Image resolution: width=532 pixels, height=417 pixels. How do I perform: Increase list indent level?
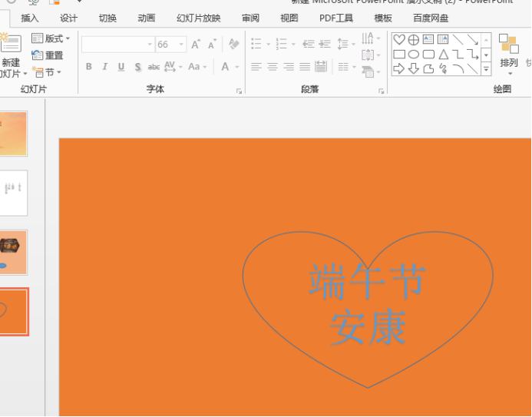pyautogui.click(x=325, y=44)
